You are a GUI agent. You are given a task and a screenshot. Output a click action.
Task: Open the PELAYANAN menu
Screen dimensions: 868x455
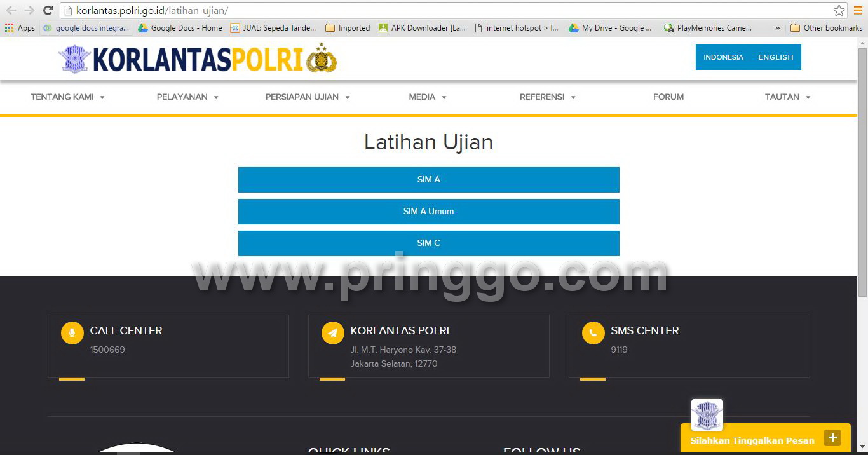(x=182, y=97)
